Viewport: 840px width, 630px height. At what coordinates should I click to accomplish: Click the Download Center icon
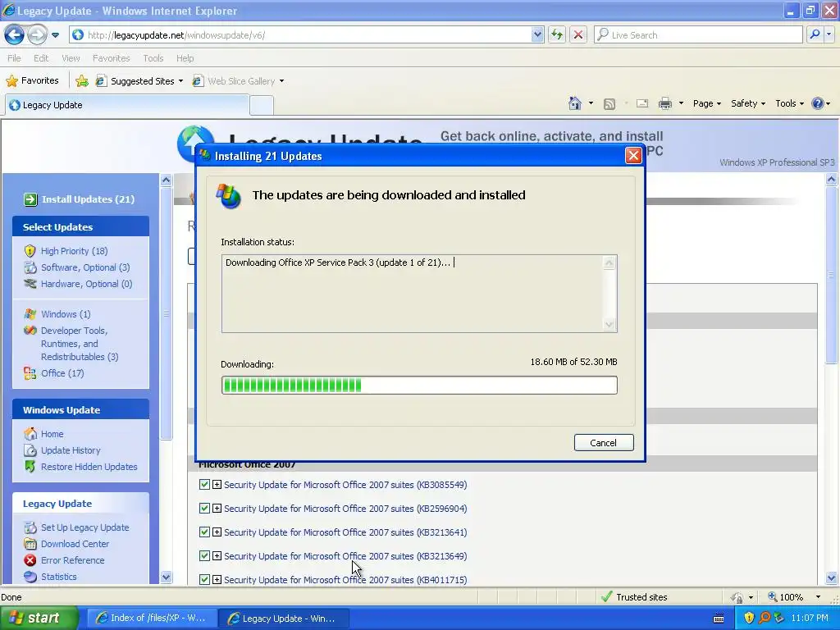click(x=30, y=544)
